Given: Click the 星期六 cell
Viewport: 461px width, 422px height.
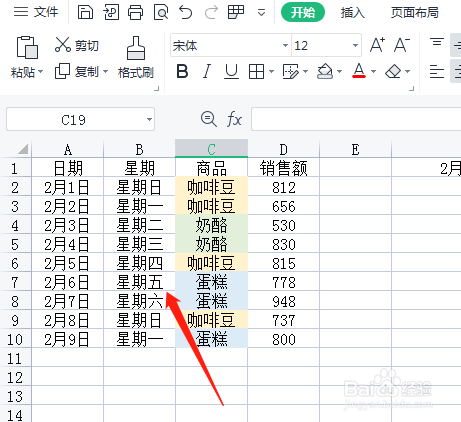Looking at the screenshot, I should (139, 301).
